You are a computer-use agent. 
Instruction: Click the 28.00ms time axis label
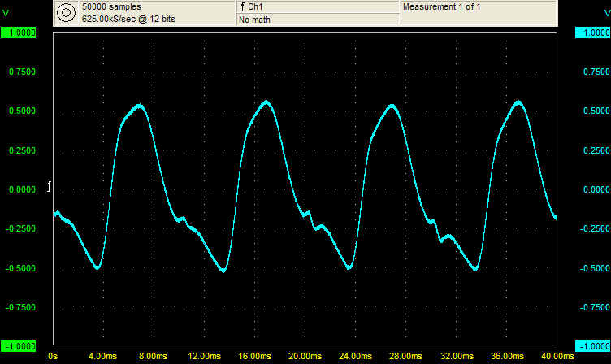coord(406,356)
